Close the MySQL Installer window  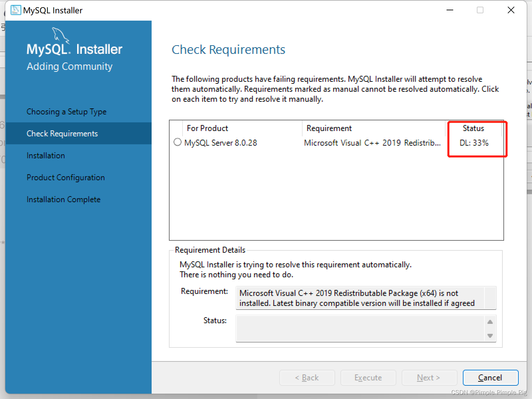coord(511,10)
